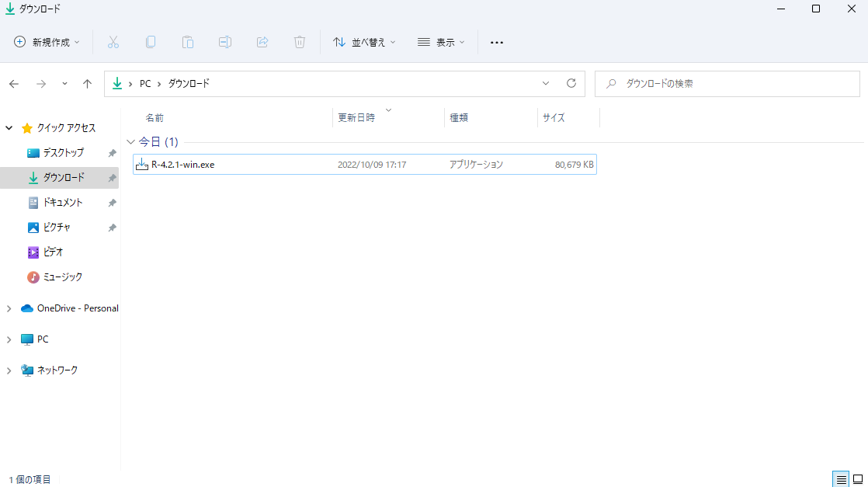Select the R-4.2.1-win.exe file
Screen dimensions: 868x487
click(x=365, y=165)
